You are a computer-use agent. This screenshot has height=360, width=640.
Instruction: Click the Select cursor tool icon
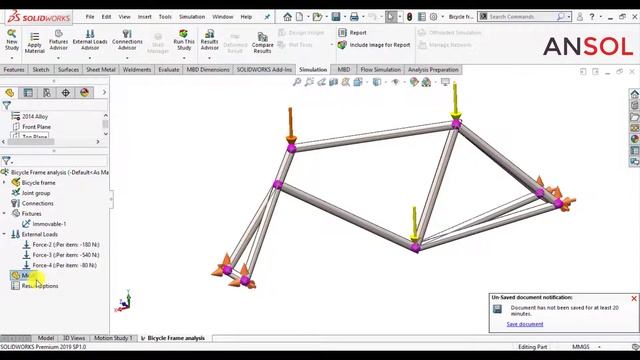[x=391, y=17]
